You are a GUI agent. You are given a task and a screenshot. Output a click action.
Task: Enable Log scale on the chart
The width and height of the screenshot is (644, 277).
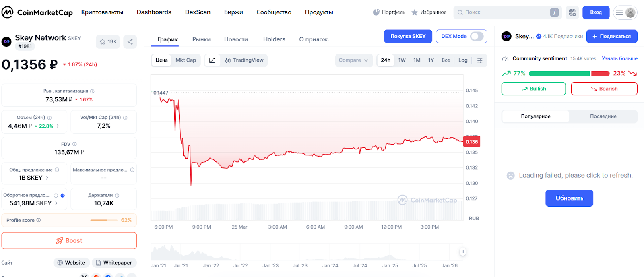[463, 60]
